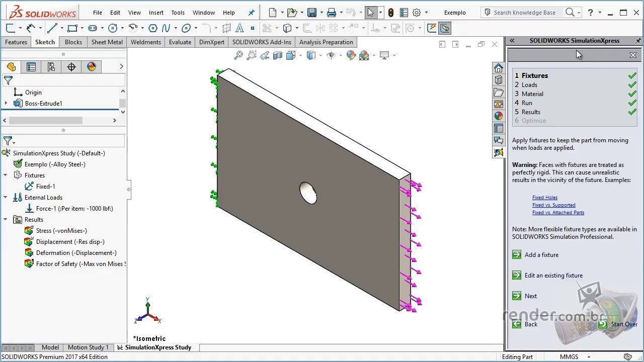Open the Display Style cube icon
The width and height of the screenshot is (644, 362).
tap(311, 55)
